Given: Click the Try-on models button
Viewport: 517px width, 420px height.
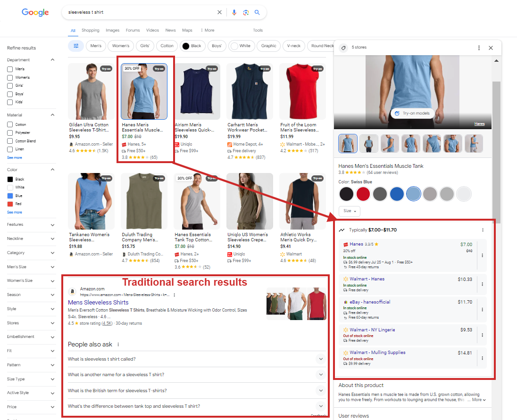Looking at the screenshot, I should 412,113.
